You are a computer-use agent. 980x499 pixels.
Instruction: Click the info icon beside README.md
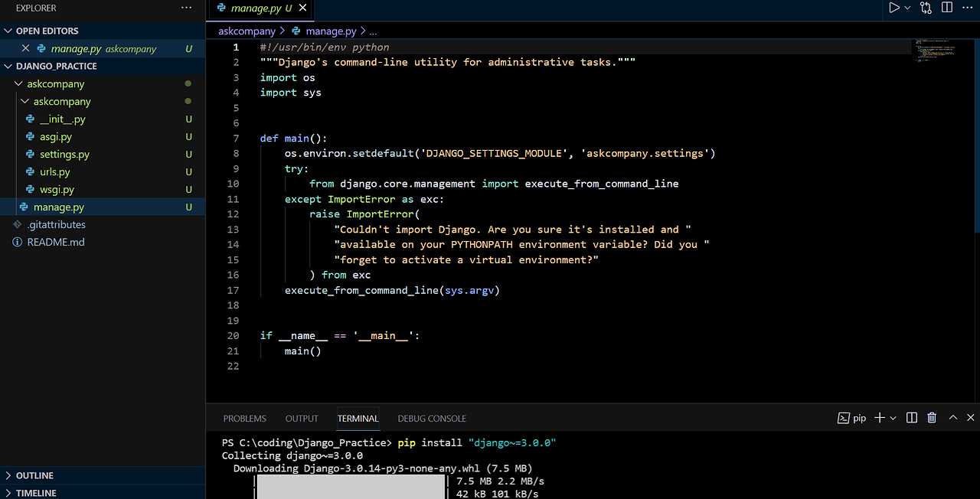coord(18,242)
